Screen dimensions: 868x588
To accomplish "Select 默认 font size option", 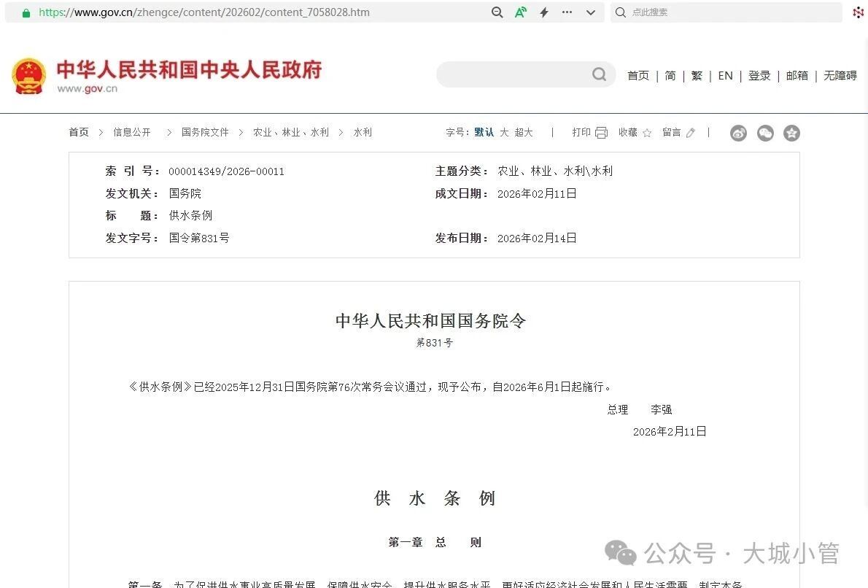I will pos(484,133).
